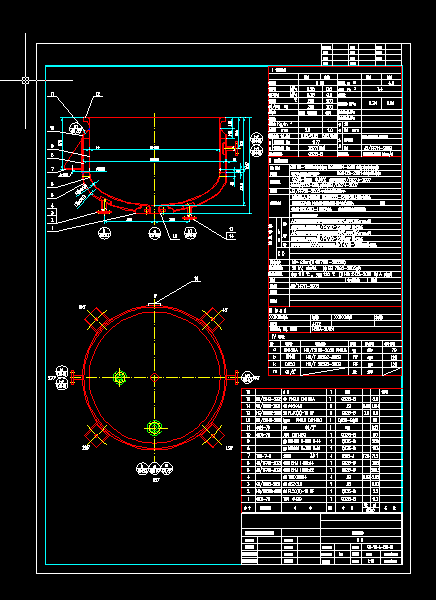Click the tag bubble at the section view's upper-left corner

tap(76, 129)
